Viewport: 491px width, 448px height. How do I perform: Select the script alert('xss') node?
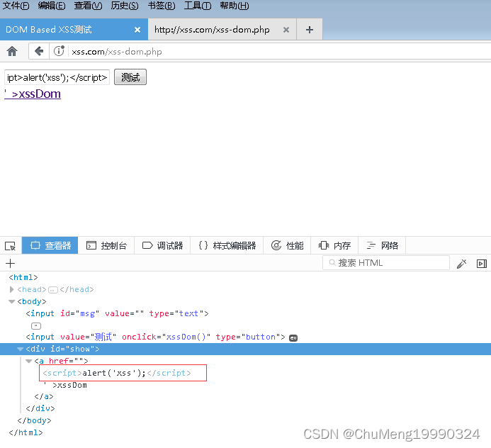[117, 373]
